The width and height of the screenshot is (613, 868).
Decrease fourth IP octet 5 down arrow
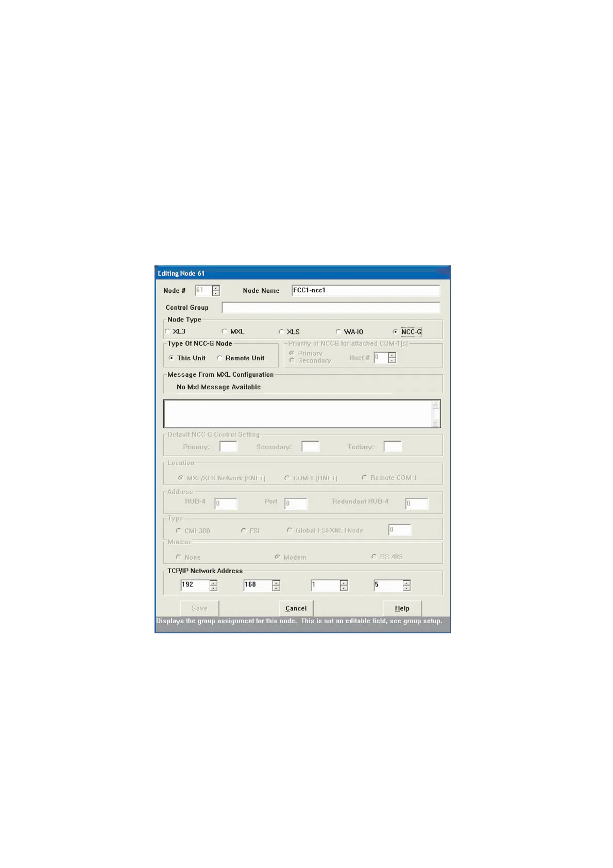407,588
